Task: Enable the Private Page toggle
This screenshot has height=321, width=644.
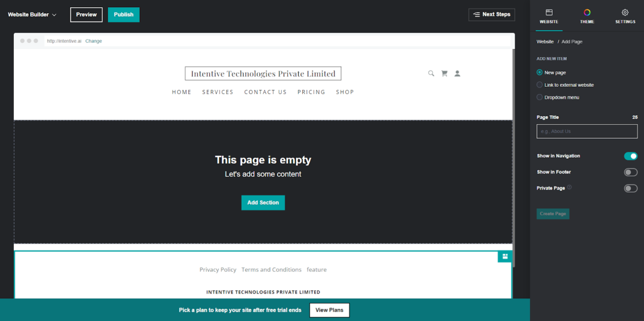Action: [x=630, y=188]
